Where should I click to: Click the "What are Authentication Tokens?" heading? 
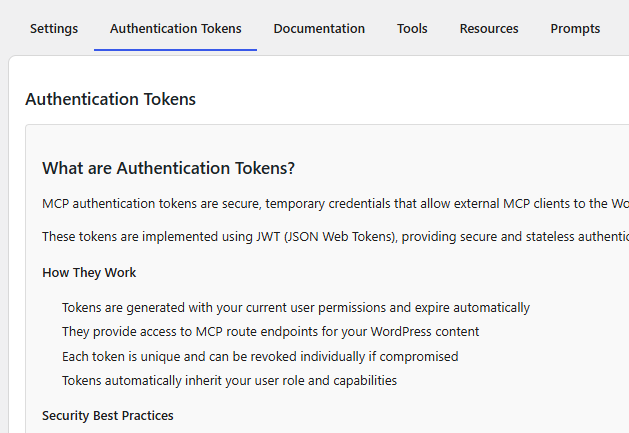tap(168, 168)
